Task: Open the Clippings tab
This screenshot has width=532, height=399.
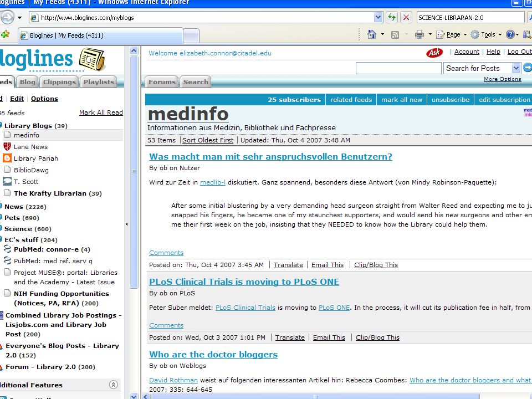Action: (59, 82)
